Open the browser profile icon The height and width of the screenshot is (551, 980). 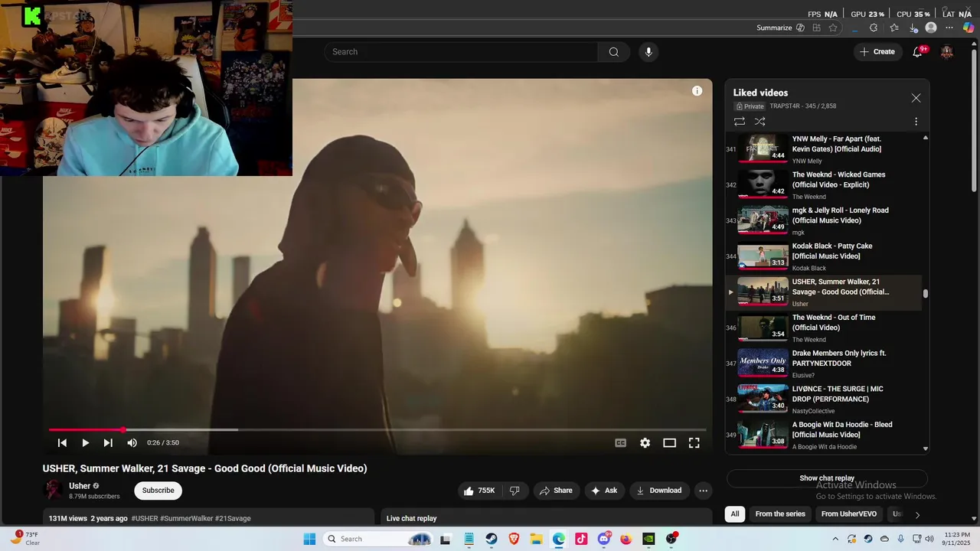pyautogui.click(x=931, y=28)
